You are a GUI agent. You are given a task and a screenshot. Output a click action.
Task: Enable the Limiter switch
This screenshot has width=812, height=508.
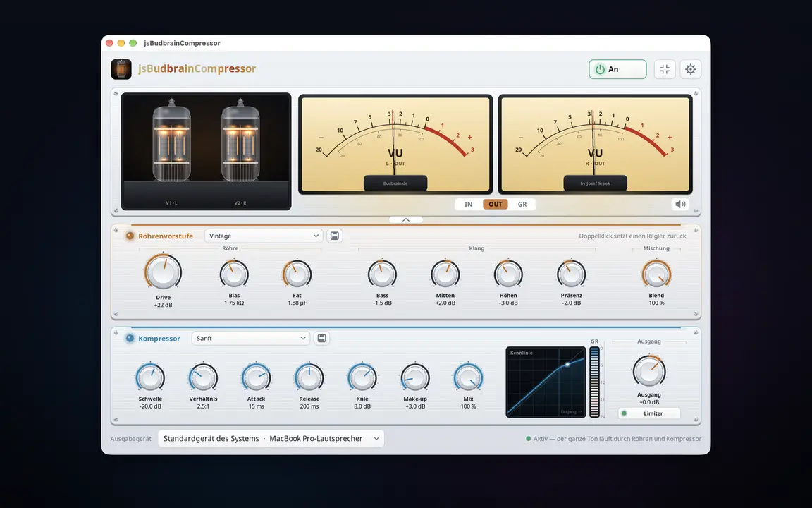coord(649,413)
